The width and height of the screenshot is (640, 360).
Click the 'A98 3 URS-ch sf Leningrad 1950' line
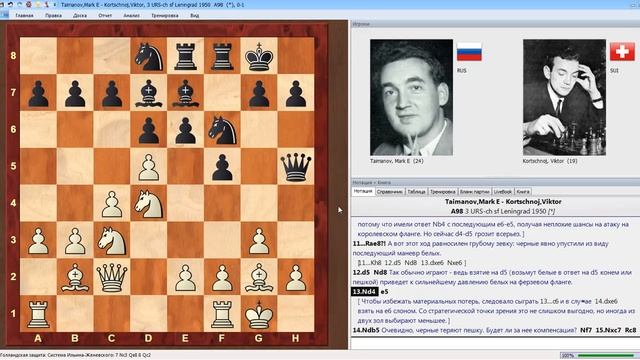click(503, 211)
